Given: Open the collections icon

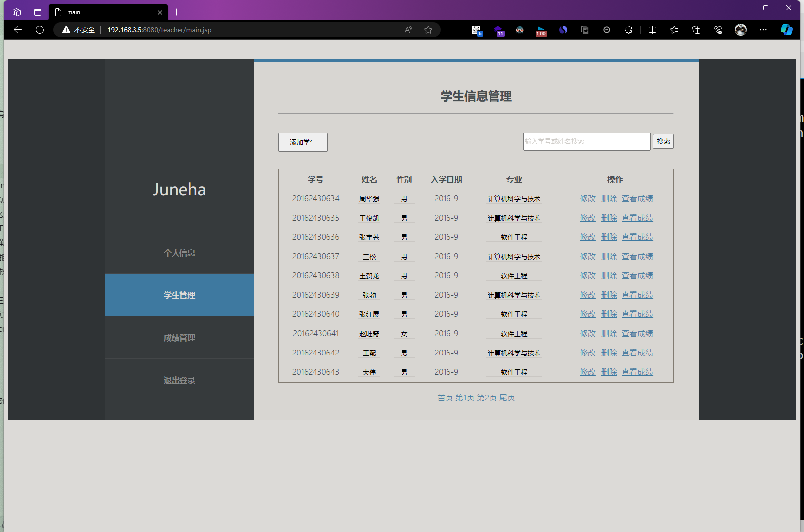Looking at the screenshot, I should [x=696, y=30].
